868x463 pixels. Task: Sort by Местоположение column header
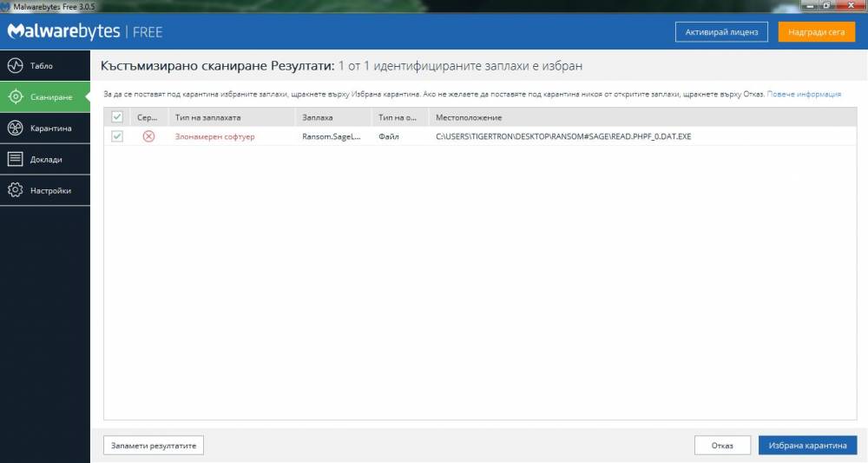[642, 117]
